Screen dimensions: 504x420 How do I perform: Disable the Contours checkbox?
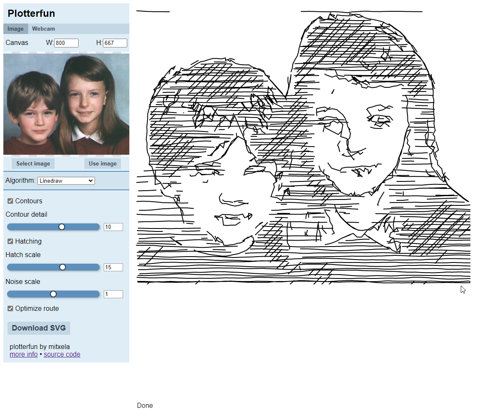(10, 201)
